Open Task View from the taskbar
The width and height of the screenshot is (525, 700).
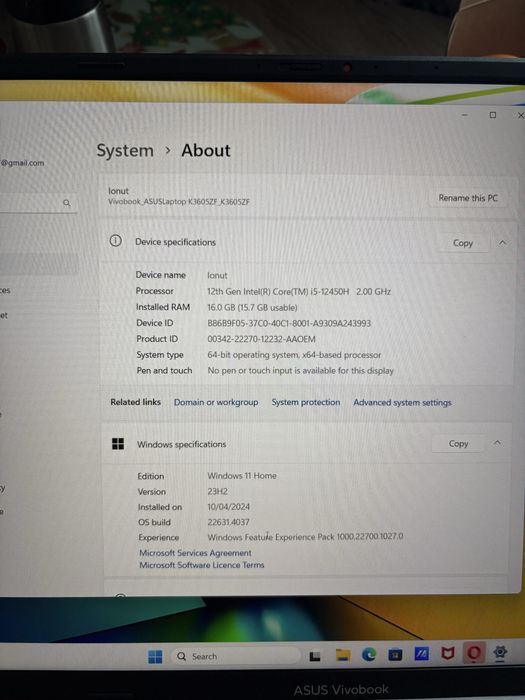315,656
